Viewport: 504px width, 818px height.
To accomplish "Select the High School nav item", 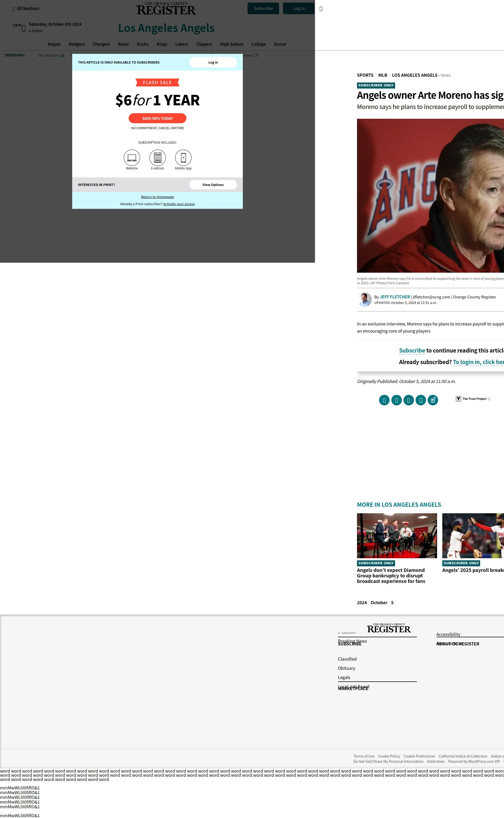I will (232, 44).
